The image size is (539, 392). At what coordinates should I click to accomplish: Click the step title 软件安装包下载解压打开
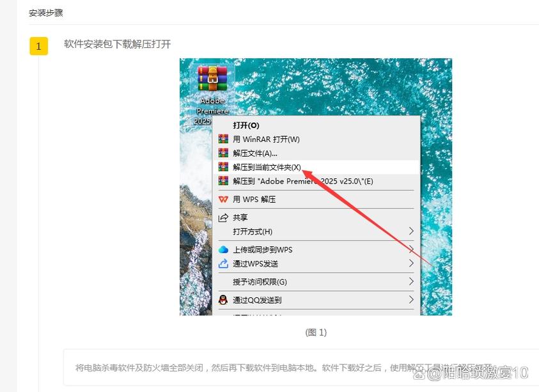coord(117,44)
